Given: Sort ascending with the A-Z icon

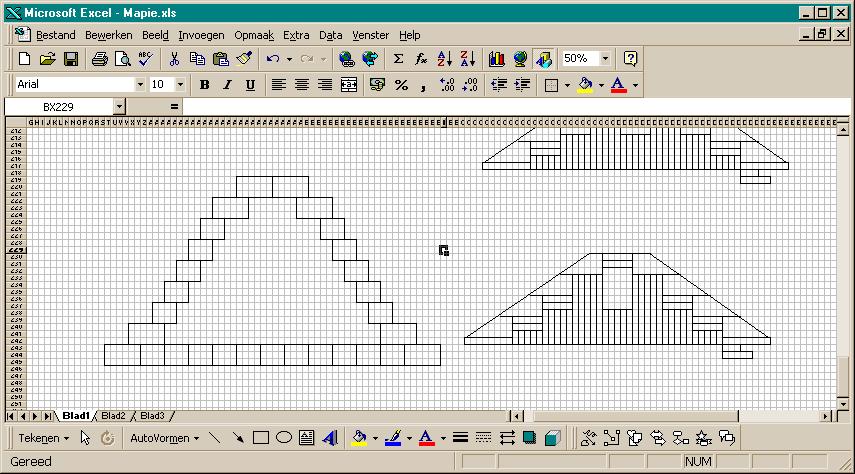Looking at the screenshot, I should (444, 59).
